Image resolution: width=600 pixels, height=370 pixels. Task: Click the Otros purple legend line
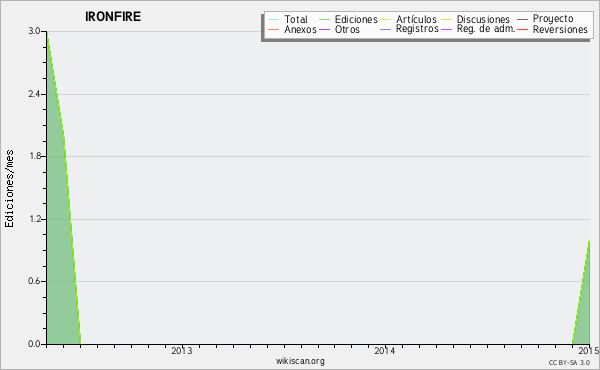[324, 29]
